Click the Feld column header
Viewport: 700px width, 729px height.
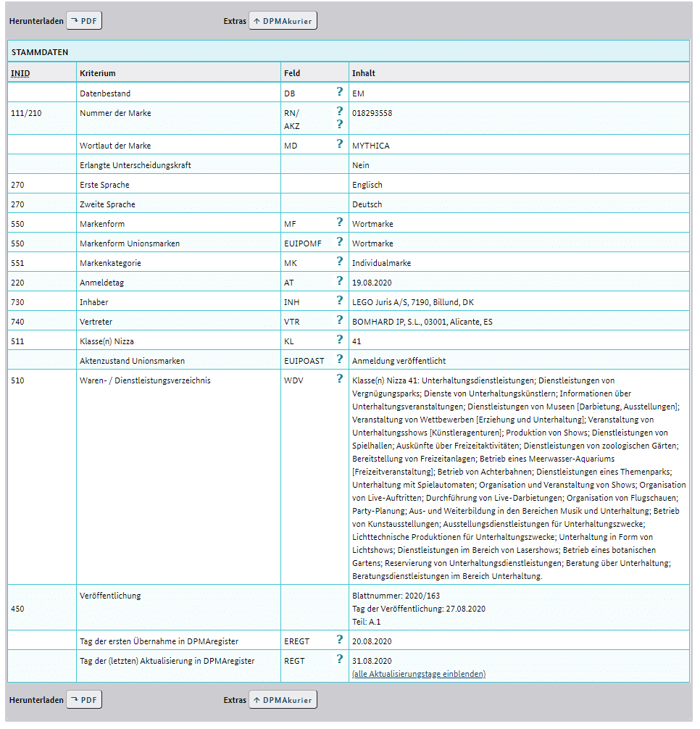pyautogui.click(x=292, y=73)
